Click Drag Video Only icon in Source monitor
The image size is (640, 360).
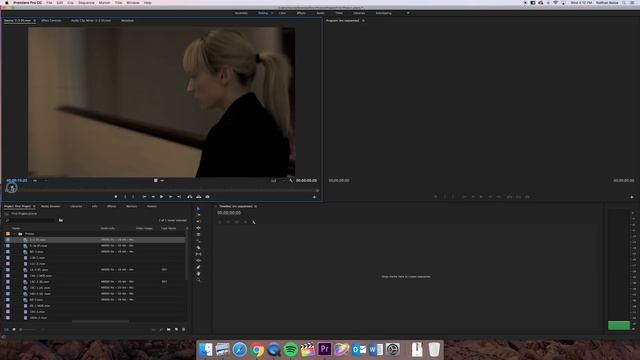156,180
